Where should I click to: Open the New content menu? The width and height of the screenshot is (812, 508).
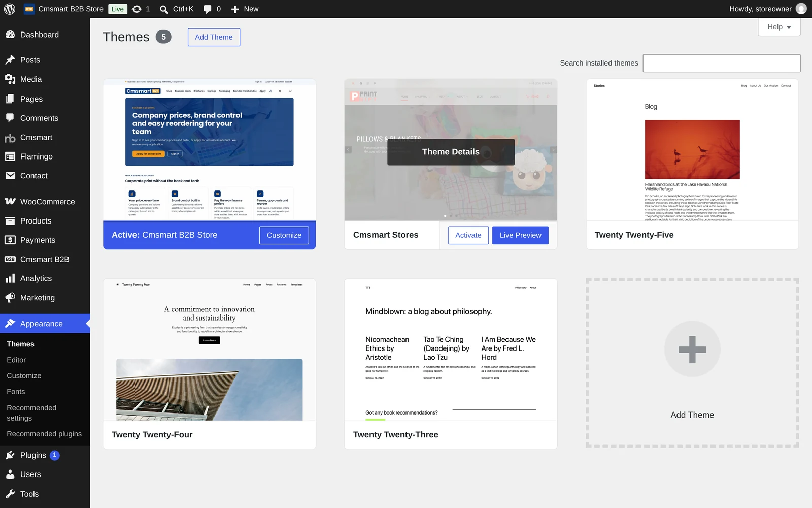tap(245, 9)
